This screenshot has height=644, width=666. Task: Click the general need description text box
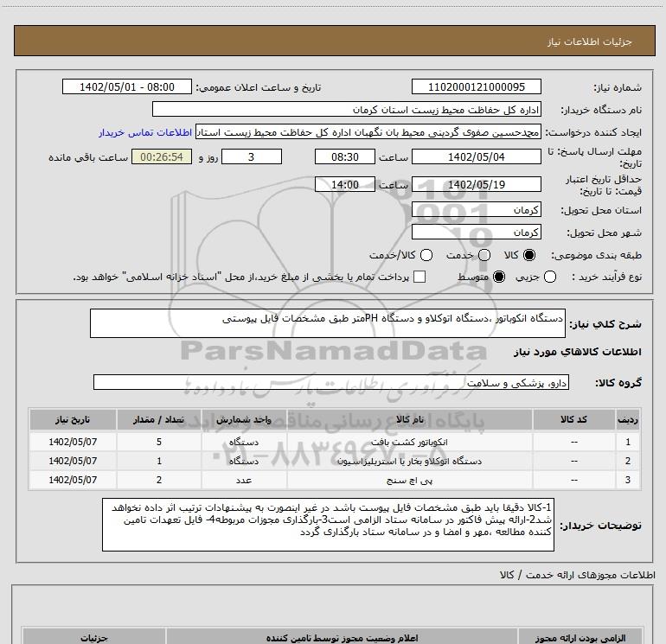click(x=328, y=323)
